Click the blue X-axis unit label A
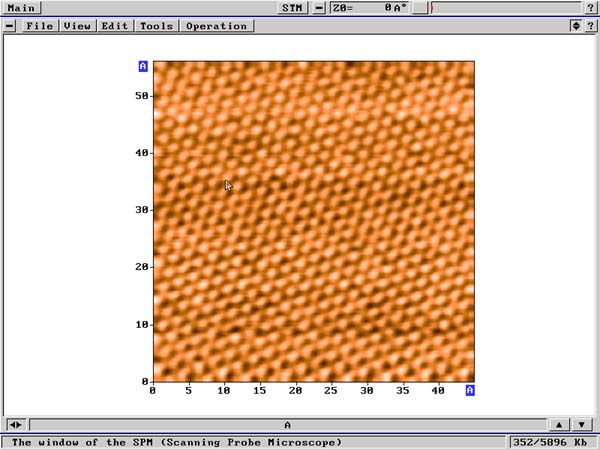The width and height of the screenshot is (600, 450). tap(469, 390)
